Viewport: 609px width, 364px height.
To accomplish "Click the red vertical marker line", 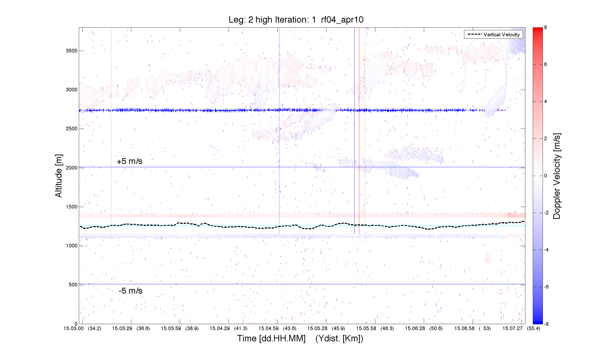I will tap(359, 131).
